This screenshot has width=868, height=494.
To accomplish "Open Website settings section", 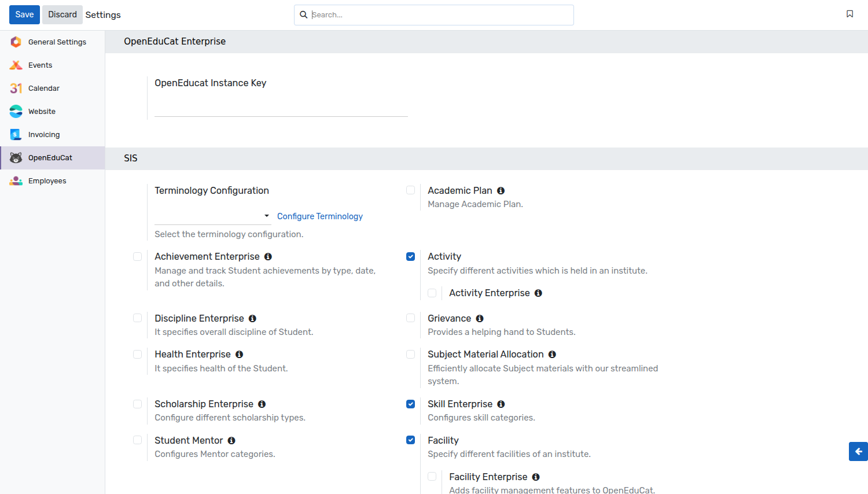I will [52, 111].
